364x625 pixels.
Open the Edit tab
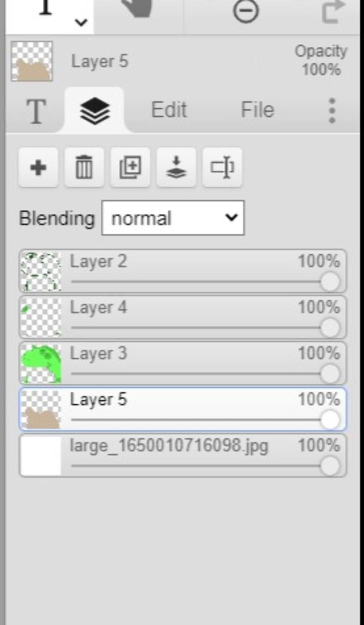[169, 109]
